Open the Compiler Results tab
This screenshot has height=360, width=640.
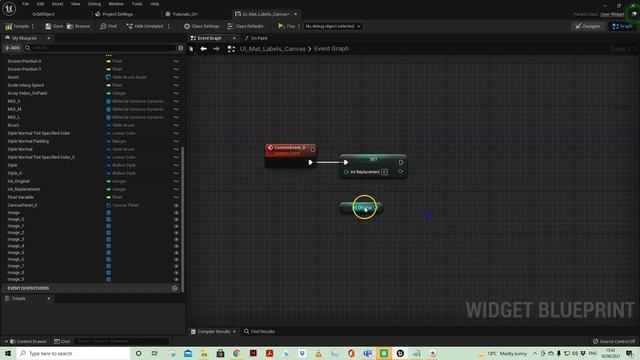[213, 331]
